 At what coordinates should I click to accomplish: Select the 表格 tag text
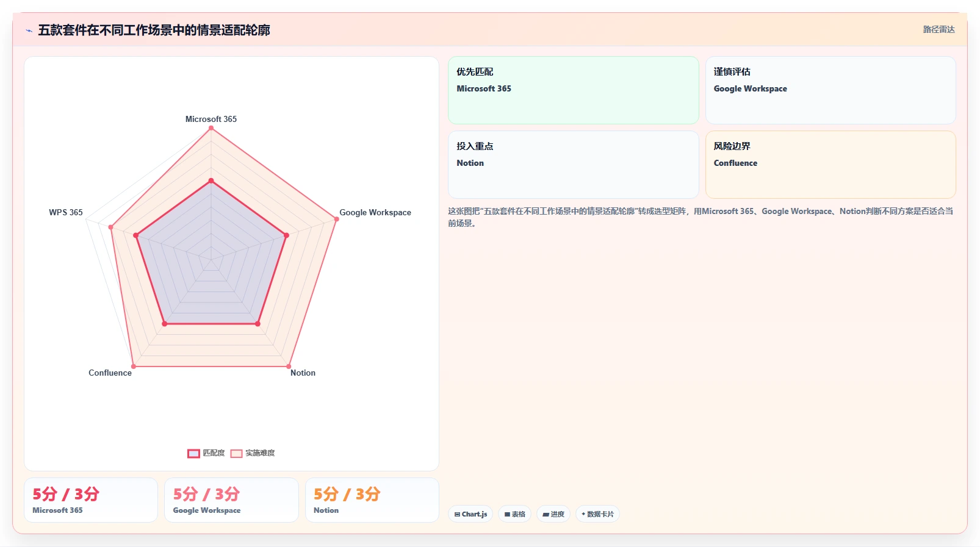[519, 514]
